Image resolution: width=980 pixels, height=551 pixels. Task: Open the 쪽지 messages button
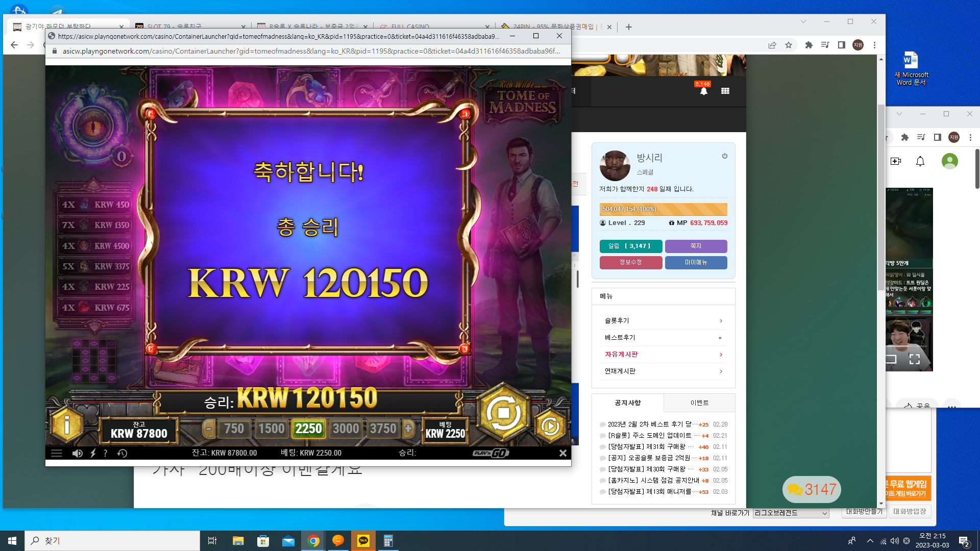(x=696, y=246)
